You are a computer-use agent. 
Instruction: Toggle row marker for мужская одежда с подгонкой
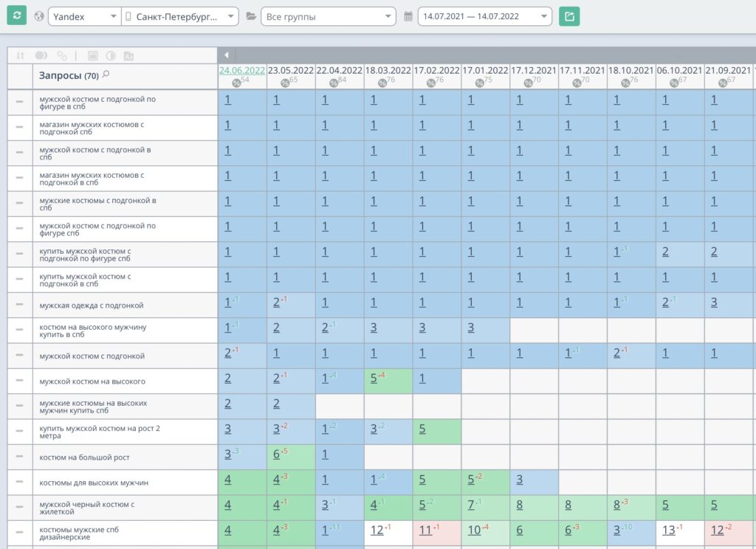pyautogui.click(x=19, y=305)
